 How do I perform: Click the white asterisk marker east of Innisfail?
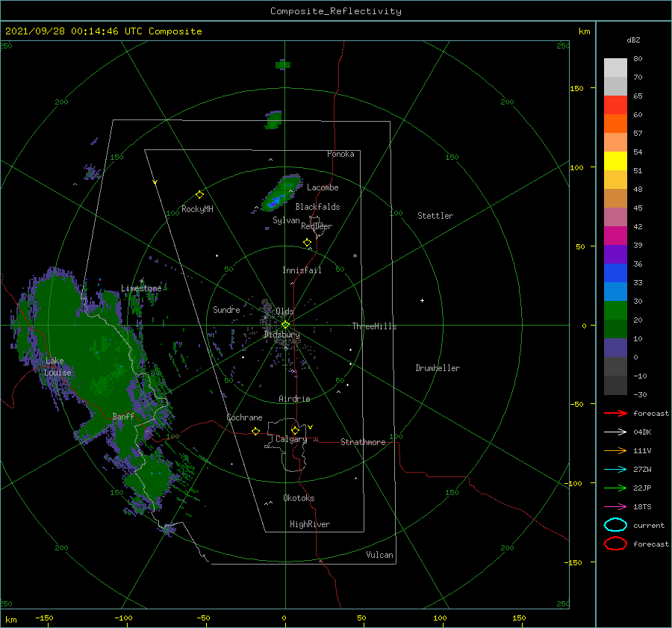pos(355,256)
